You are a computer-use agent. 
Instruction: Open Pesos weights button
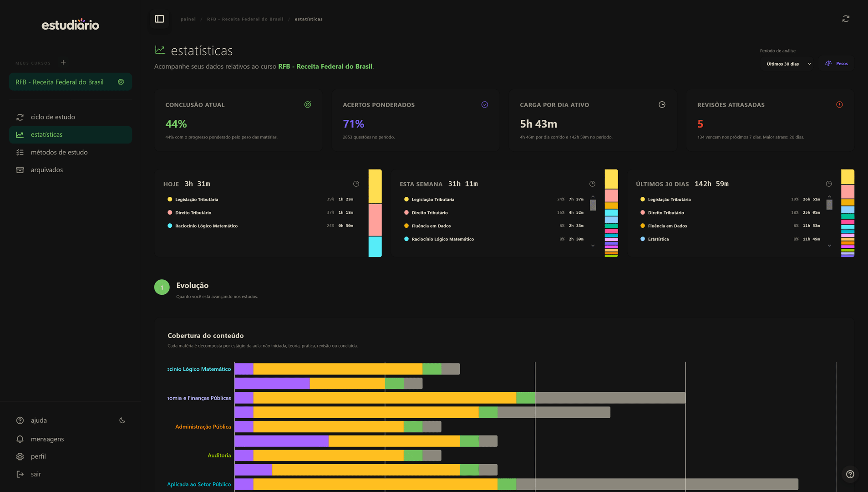tap(837, 64)
